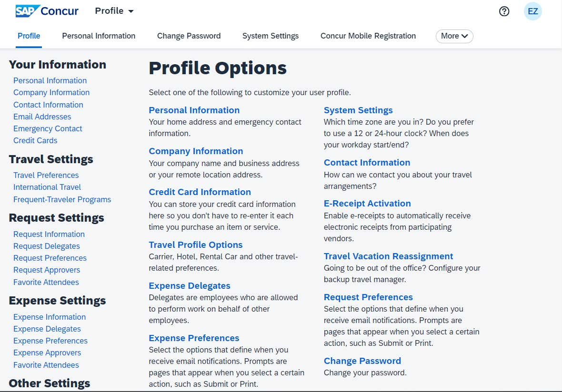
Task: Open the Help question mark icon
Action: click(504, 11)
